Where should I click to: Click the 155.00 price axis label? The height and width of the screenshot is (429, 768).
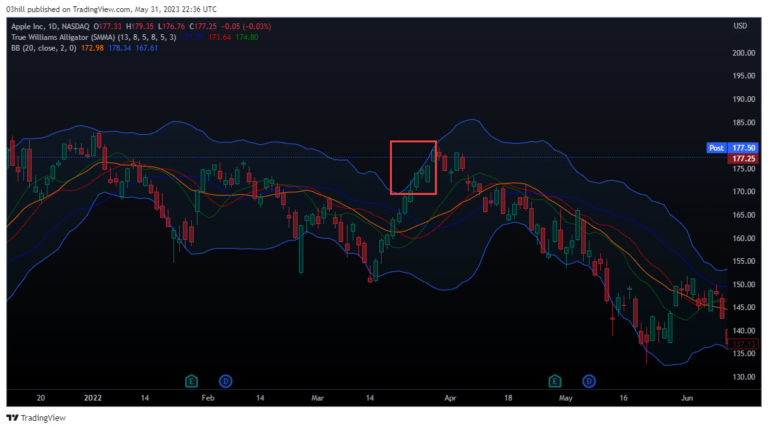[744, 262]
